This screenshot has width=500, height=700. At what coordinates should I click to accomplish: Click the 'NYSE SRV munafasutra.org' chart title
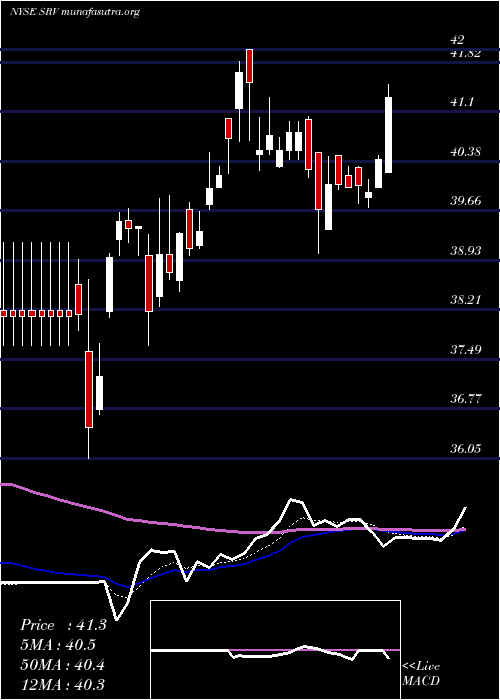click(75, 12)
